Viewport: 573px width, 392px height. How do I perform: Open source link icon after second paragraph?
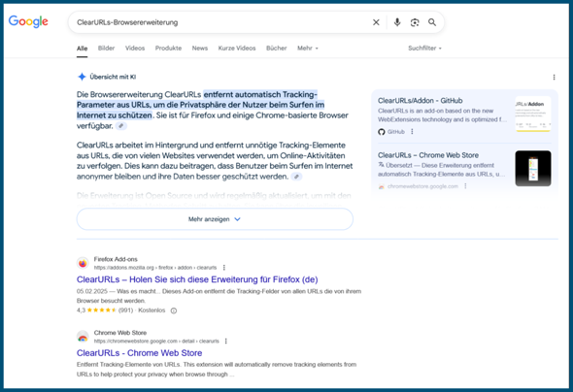click(297, 177)
